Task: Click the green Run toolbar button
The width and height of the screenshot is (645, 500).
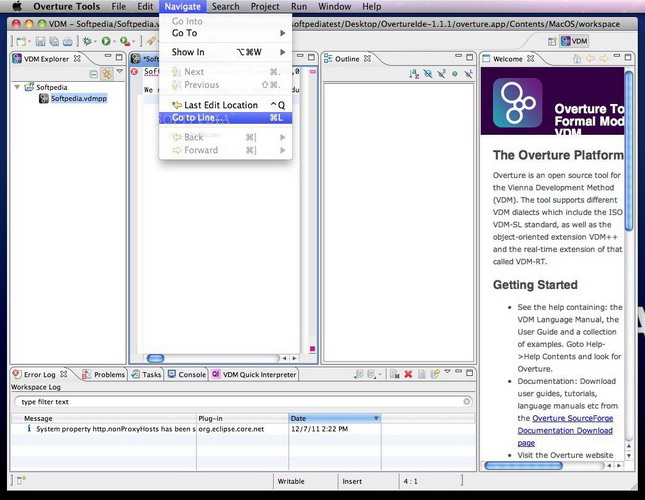Action: 106,41
